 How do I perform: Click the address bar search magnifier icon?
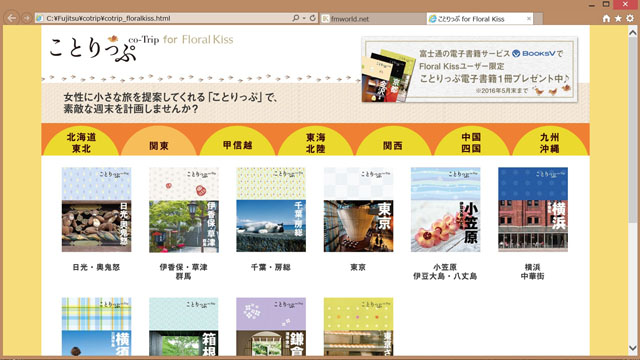click(x=296, y=18)
